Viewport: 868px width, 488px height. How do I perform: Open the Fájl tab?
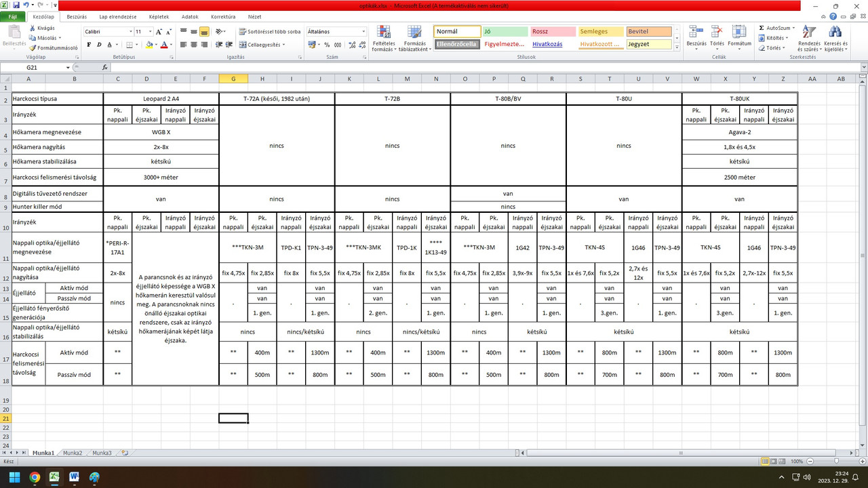13,16
